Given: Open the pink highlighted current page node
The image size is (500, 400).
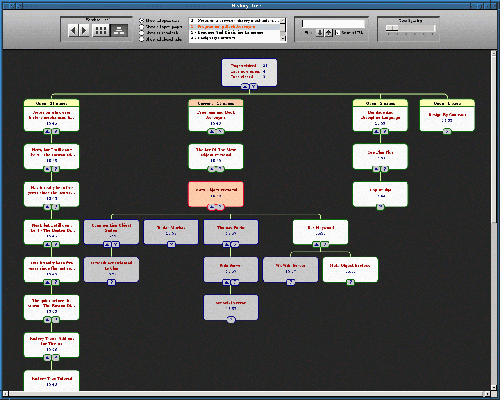Looking at the screenshot, I should 216,194.
